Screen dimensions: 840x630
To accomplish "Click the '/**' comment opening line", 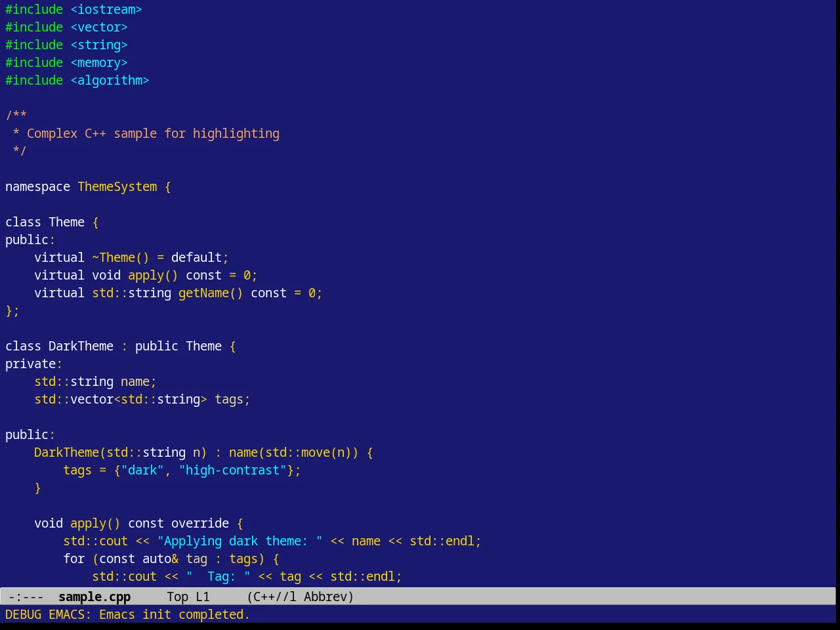I will (16, 115).
